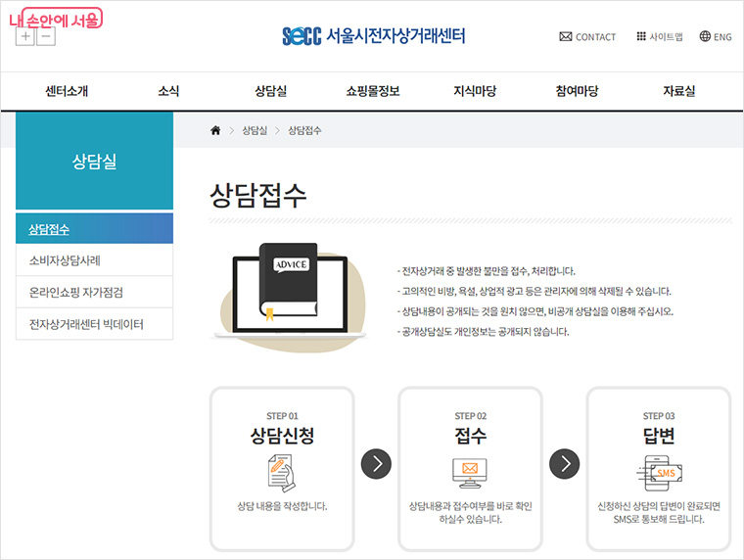744x560 pixels.
Task: Click the STEP 03 답변 heading
Action: click(x=659, y=436)
